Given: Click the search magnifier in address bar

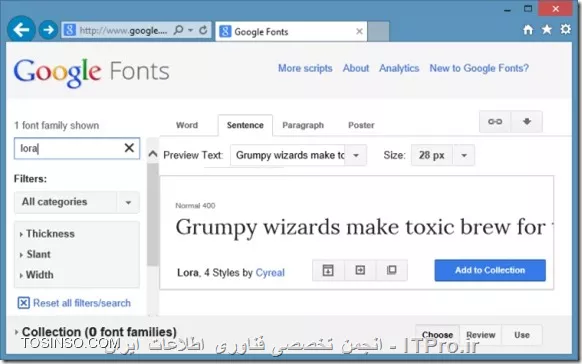Looking at the screenshot, I should pos(179,30).
